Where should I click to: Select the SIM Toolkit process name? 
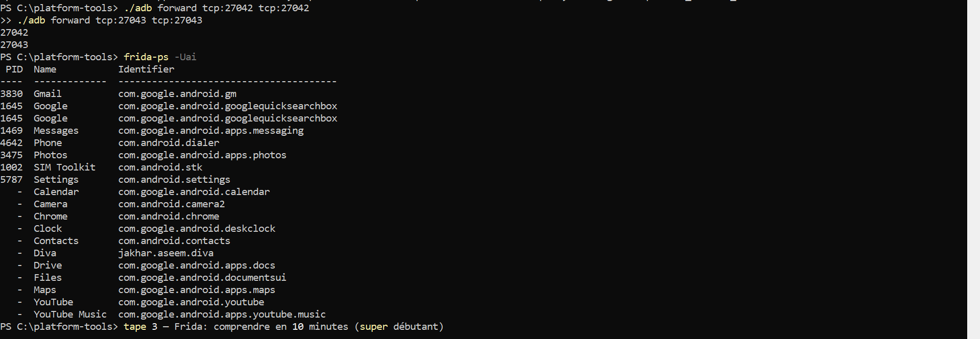64,167
